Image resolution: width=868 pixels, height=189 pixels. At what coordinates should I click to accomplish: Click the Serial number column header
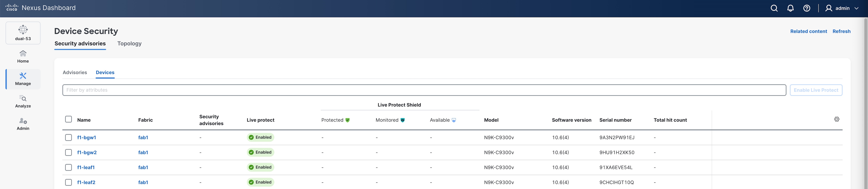click(x=616, y=120)
